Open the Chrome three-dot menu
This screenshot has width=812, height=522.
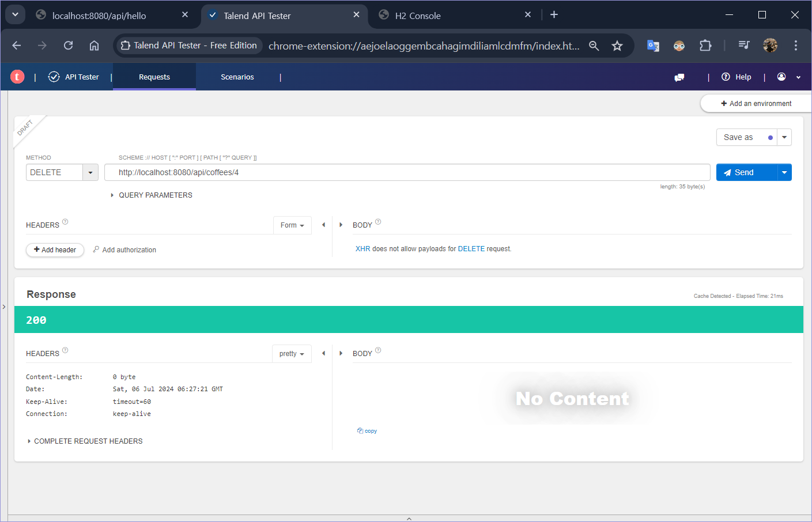click(796, 46)
